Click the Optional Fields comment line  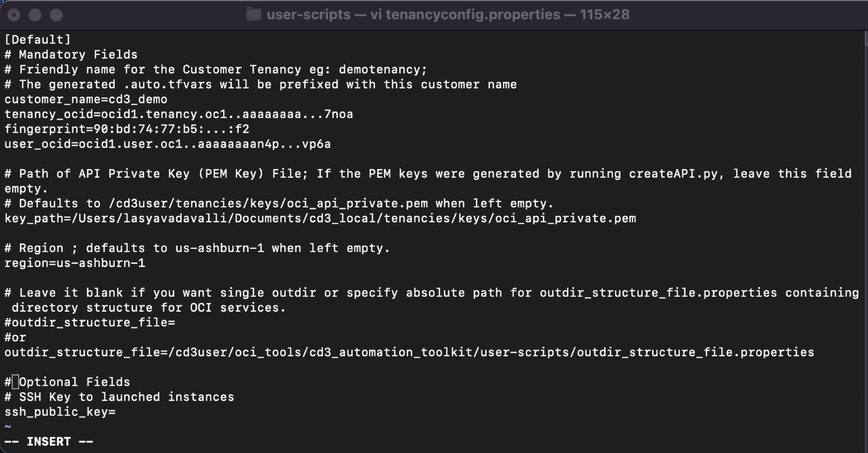[67, 382]
